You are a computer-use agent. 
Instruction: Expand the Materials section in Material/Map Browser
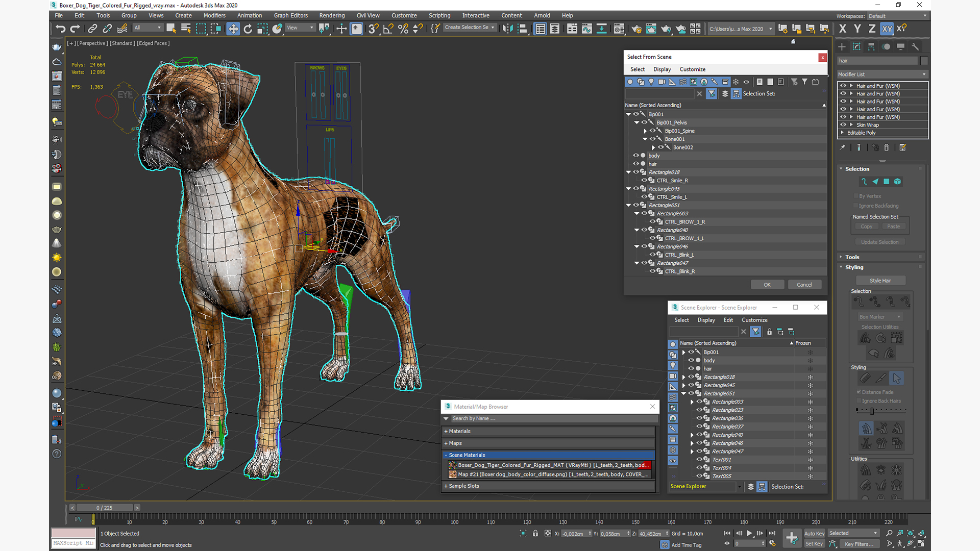click(x=549, y=431)
